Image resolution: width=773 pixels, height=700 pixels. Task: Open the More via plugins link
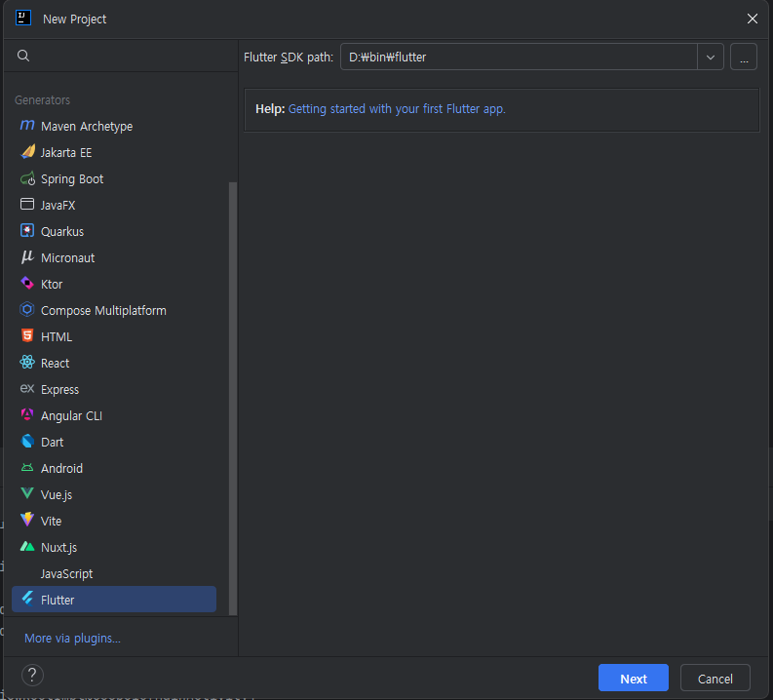coord(72,639)
